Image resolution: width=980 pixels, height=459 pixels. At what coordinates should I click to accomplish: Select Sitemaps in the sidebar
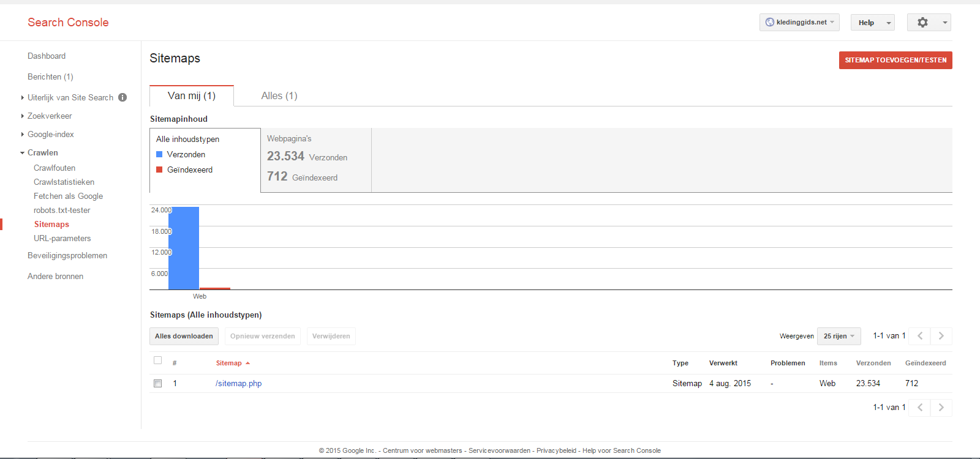[51, 224]
